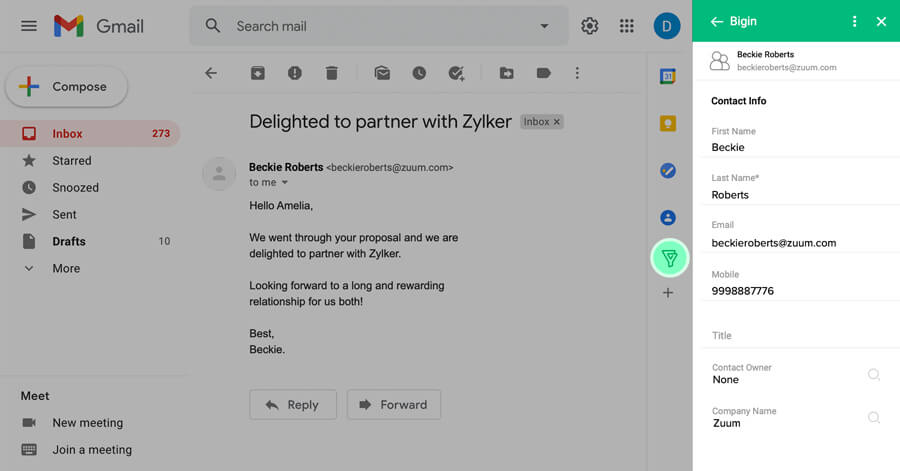Click the Compose button

(66, 87)
